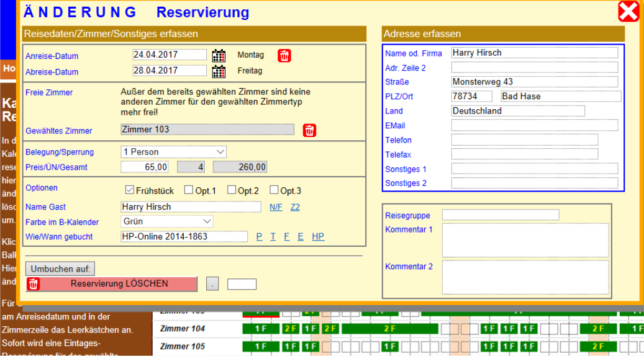Click the small dot button beside LÖSCHEN
This screenshot has height=356, width=644.
click(x=212, y=284)
